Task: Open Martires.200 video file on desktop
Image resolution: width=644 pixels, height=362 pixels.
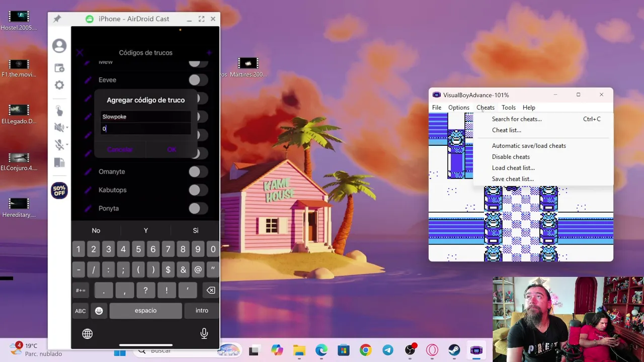Action: click(x=248, y=67)
